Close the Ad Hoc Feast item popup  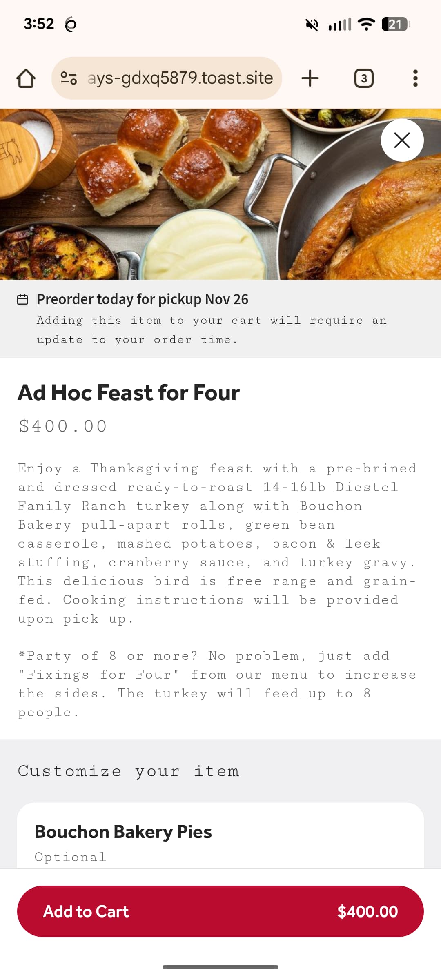point(402,140)
